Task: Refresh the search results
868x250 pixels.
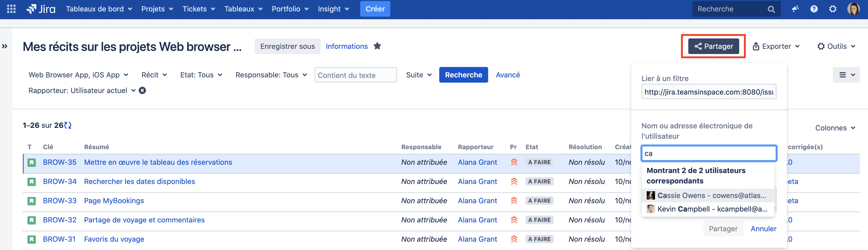Action: pyautogui.click(x=68, y=125)
